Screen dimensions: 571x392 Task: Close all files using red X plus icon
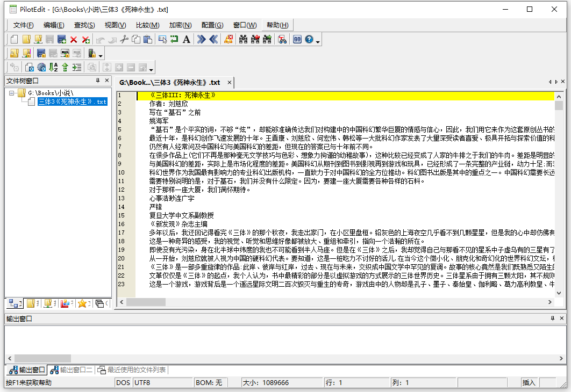tap(85, 39)
